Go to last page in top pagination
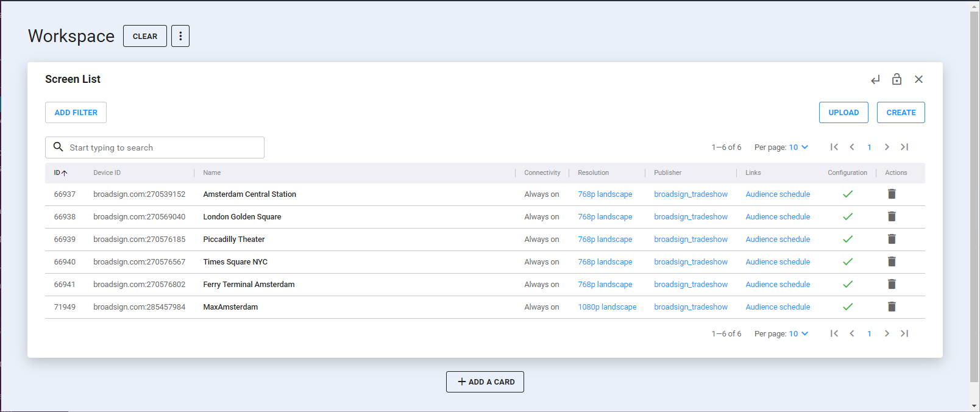980x412 pixels. pos(904,147)
